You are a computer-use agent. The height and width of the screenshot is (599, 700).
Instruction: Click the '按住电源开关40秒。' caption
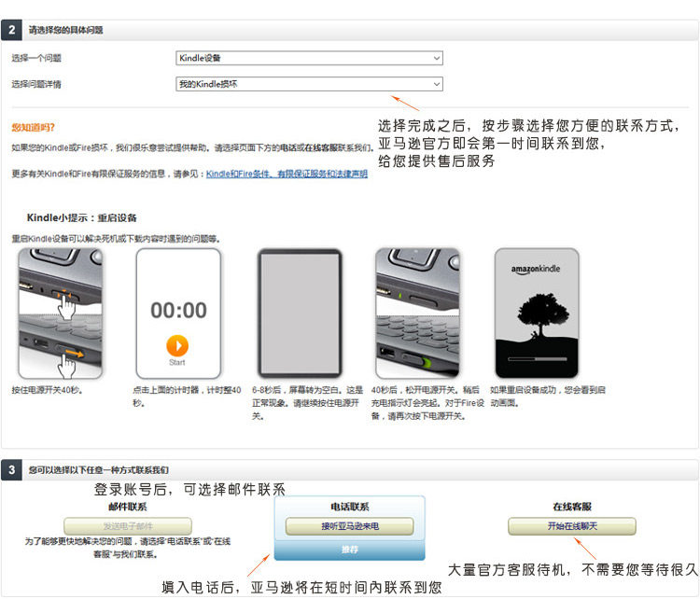click(x=48, y=390)
